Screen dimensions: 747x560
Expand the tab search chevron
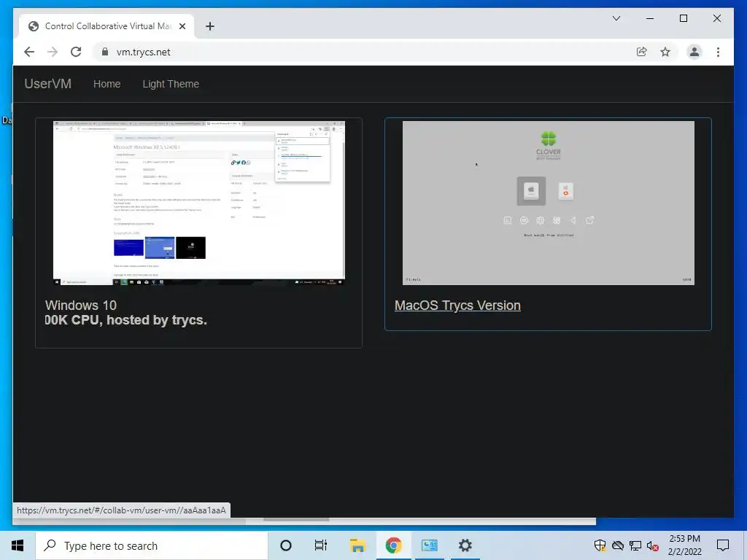(x=616, y=18)
